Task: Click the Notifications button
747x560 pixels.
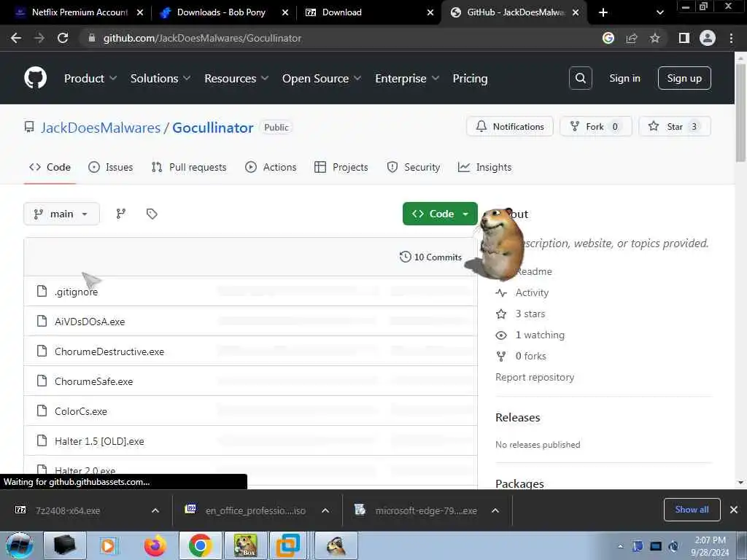Action: point(510,127)
